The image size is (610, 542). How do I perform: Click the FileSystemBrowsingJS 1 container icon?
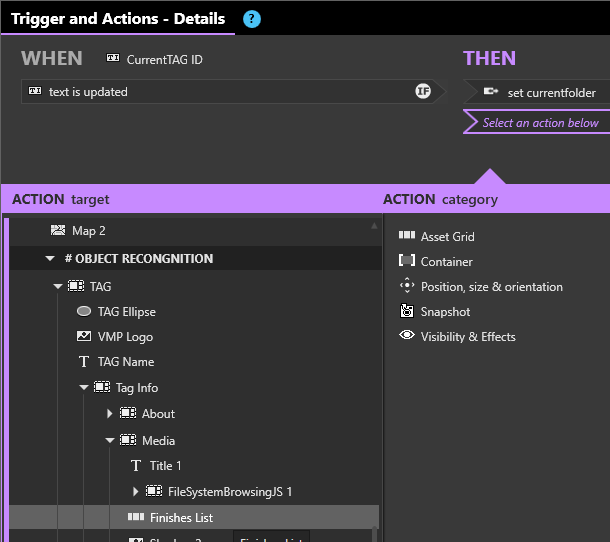tap(154, 491)
